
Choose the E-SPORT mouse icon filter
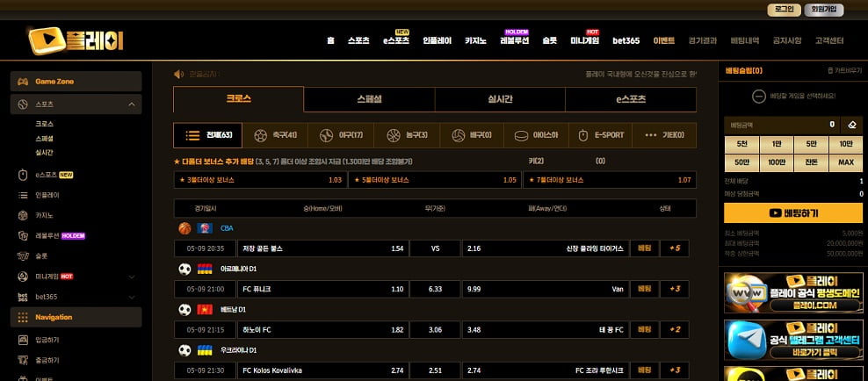click(601, 135)
